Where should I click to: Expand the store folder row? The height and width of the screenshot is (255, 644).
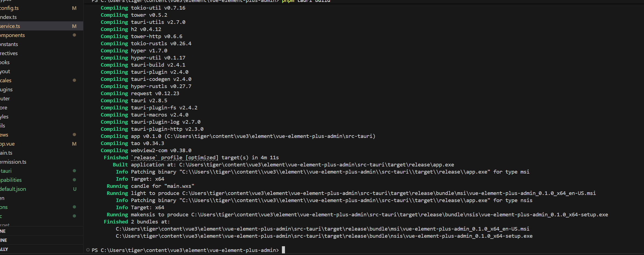tap(41, 107)
